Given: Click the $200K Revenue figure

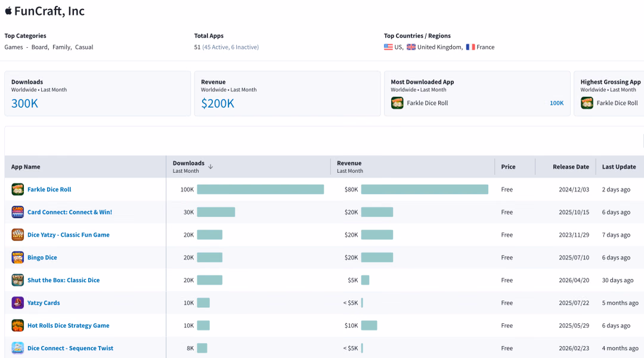Looking at the screenshot, I should [x=218, y=103].
